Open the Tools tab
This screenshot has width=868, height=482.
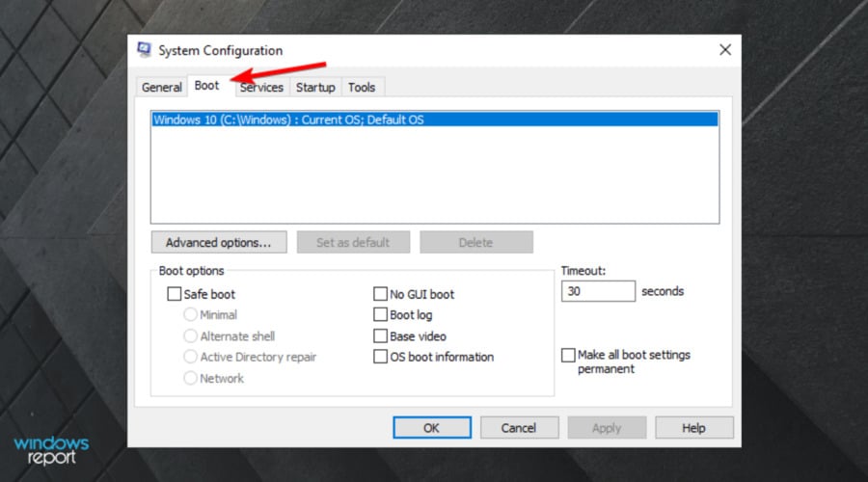pos(362,88)
